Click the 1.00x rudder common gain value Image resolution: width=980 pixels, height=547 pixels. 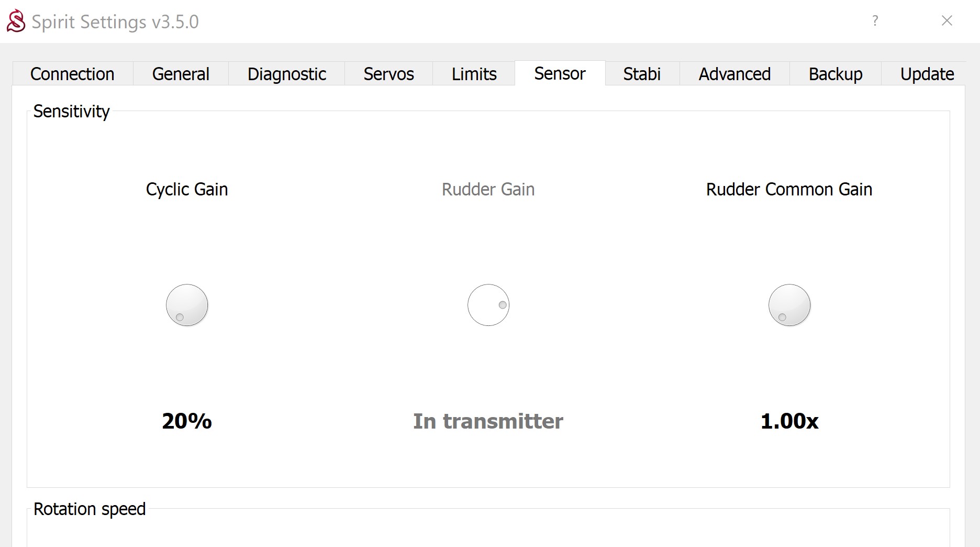coord(789,421)
